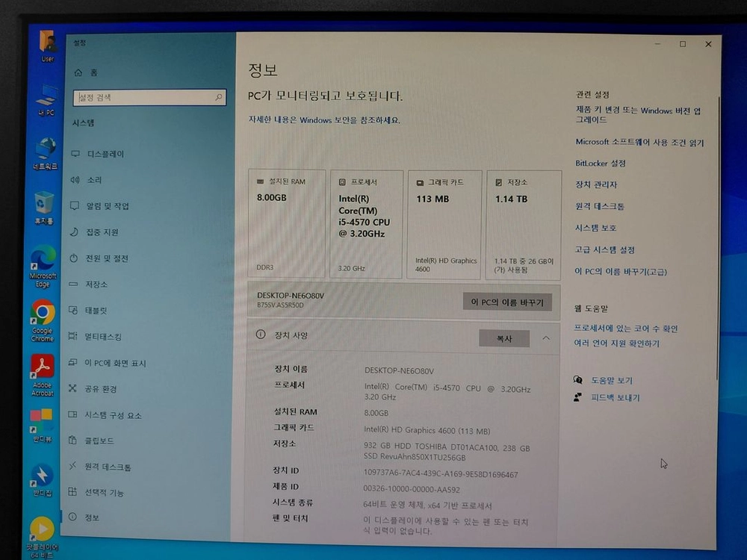747x560 pixels.
Task: Click the 저장소 1.14 TB card
Action: (x=524, y=225)
